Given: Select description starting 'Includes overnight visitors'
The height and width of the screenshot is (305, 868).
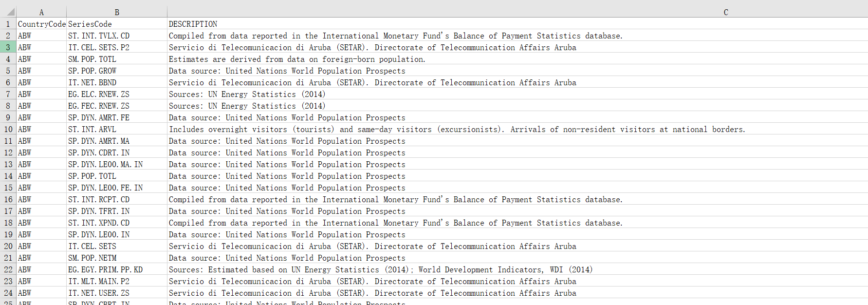Looking at the screenshot, I should tap(457, 129).
